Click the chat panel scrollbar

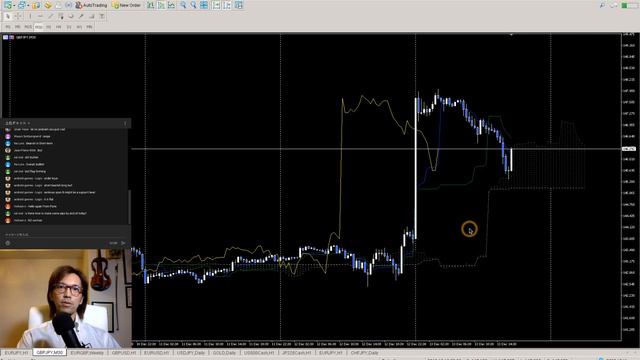[130, 206]
